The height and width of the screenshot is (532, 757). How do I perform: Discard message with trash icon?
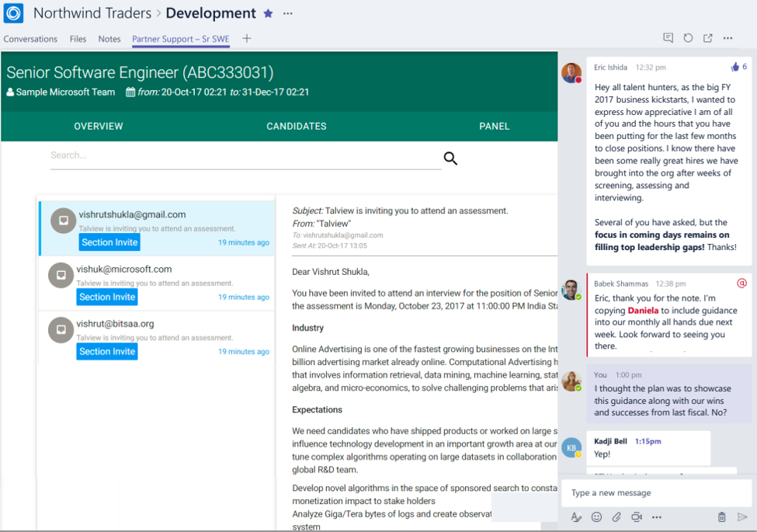coord(722,517)
